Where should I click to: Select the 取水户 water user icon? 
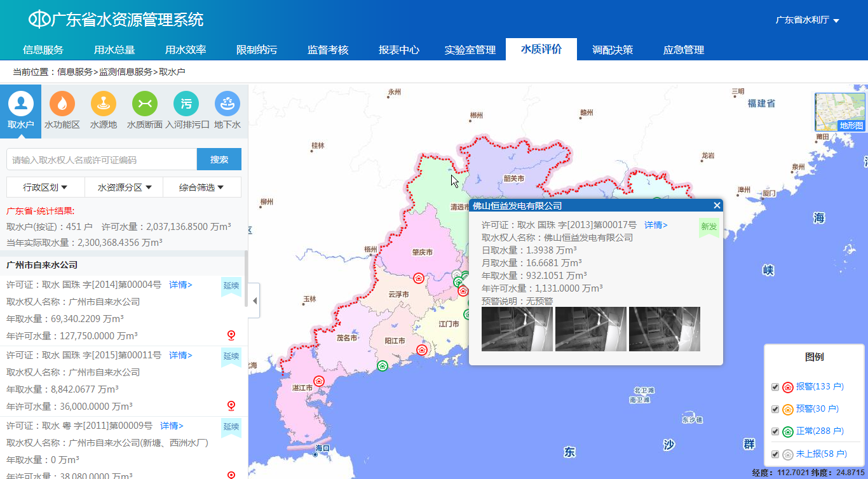20,104
